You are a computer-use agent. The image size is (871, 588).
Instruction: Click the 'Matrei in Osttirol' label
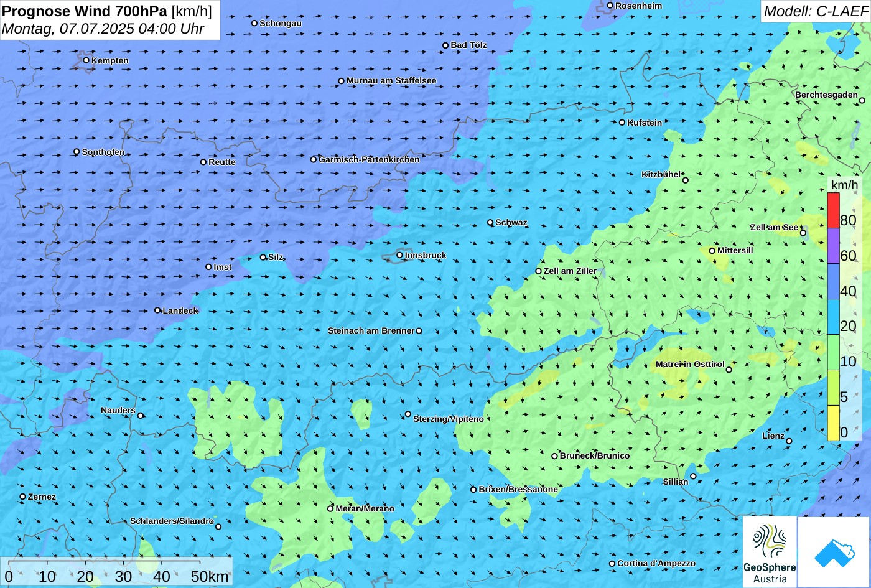(690, 364)
